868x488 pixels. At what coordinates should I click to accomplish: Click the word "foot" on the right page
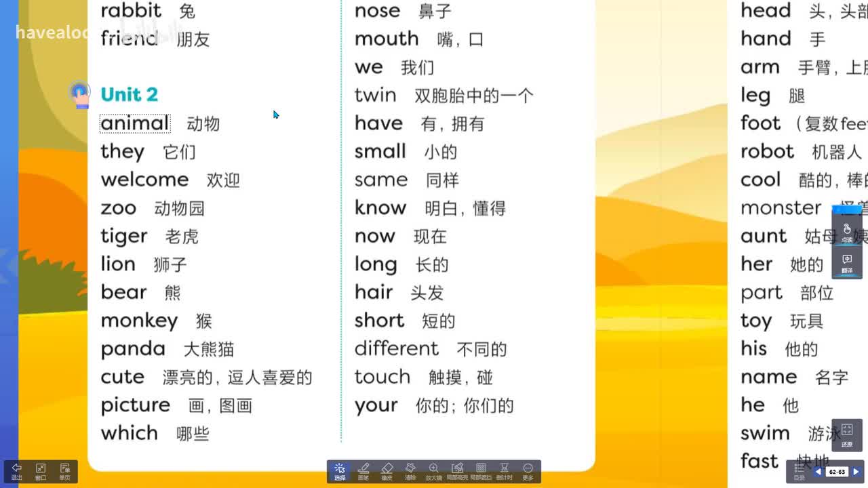[761, 123]
